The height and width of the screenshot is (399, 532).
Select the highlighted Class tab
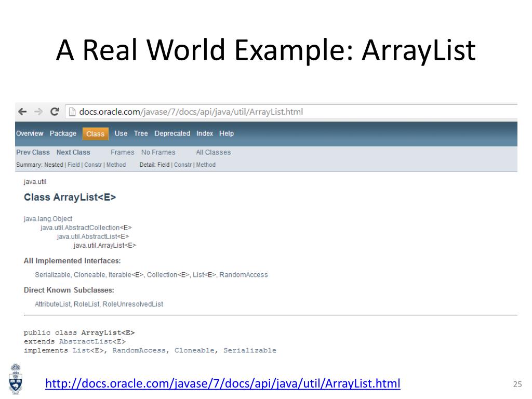coord(96,134)
